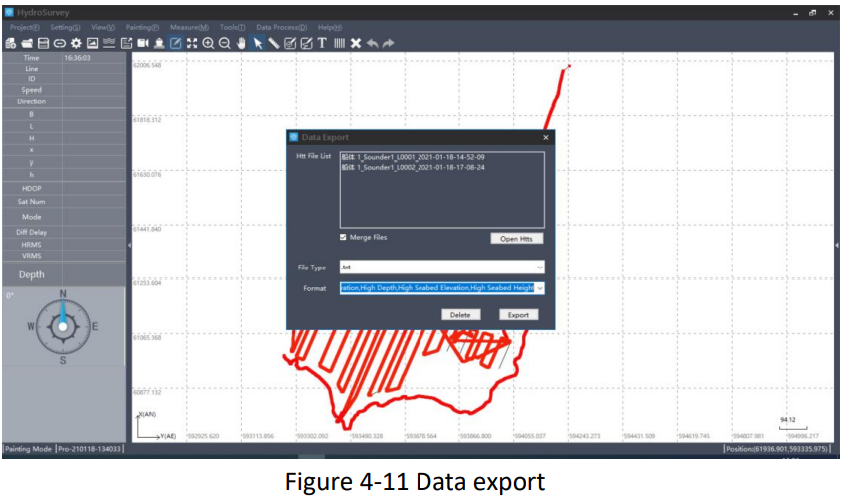Click the Speed row label
This screenshot has width=841, height=504.
[x=32, y=90]
